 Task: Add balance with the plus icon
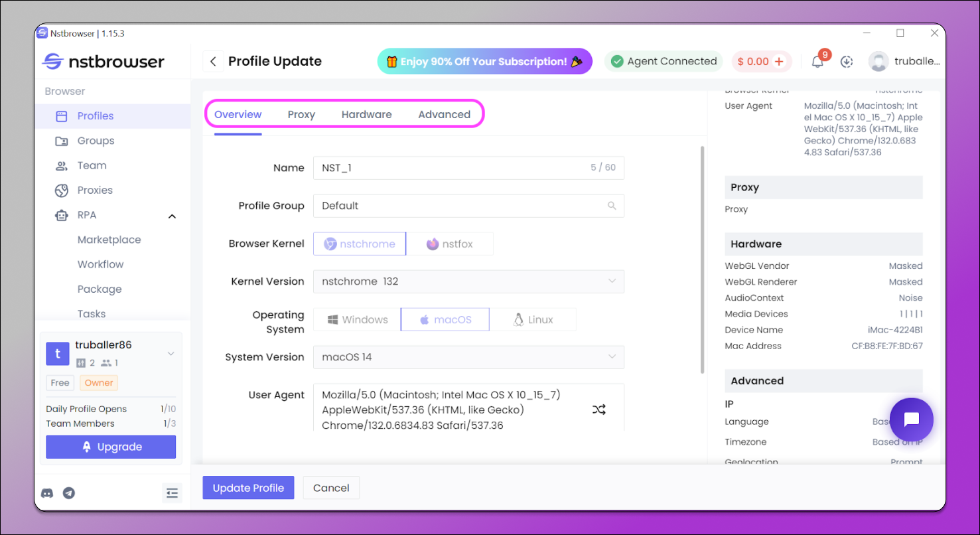tap(779, 62)
